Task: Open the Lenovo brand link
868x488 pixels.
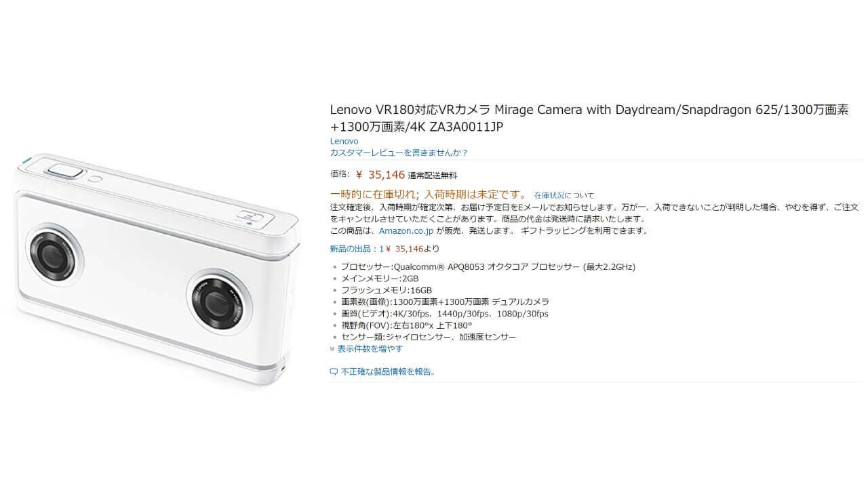Action: coord(344,141)
